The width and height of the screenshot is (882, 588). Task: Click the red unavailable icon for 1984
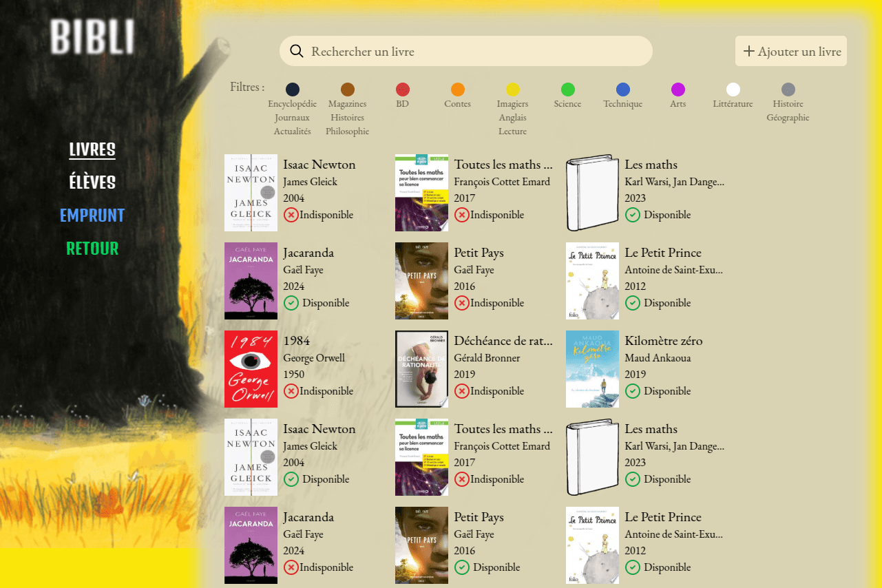pyautogui.click(x=291, y=391)
